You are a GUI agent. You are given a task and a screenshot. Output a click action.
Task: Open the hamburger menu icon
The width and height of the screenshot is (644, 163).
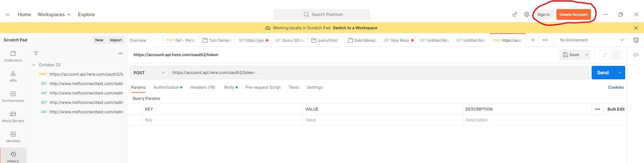[x=7, y=14]
